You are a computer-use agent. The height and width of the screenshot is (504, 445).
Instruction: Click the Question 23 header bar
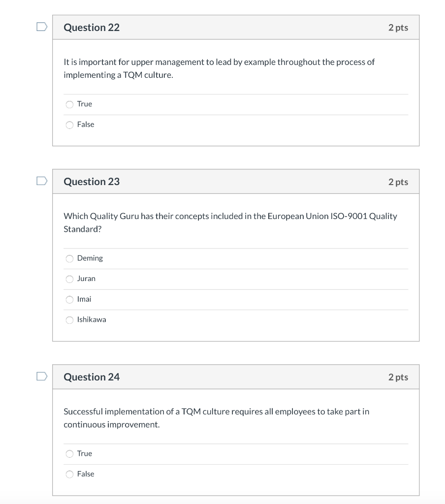click(235, 181)
